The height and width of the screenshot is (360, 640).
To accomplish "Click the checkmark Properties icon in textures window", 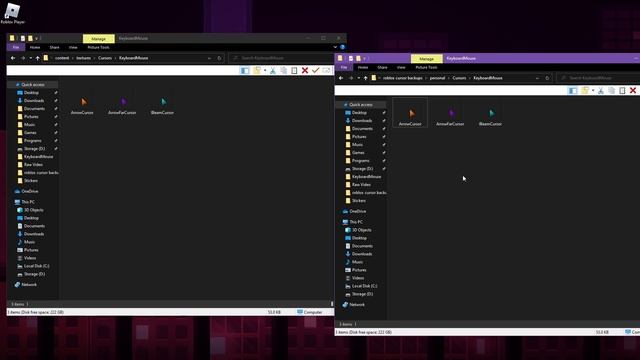I will click(315, 71).
